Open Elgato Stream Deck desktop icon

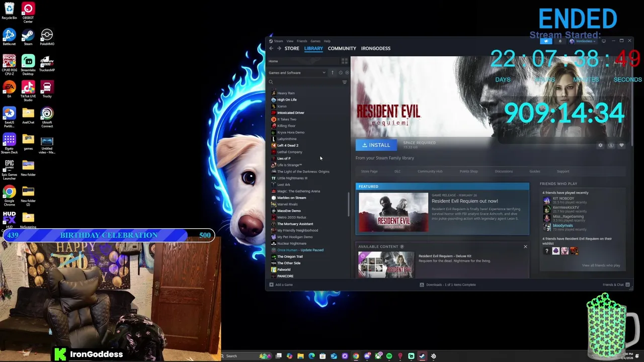pos(9,143)
